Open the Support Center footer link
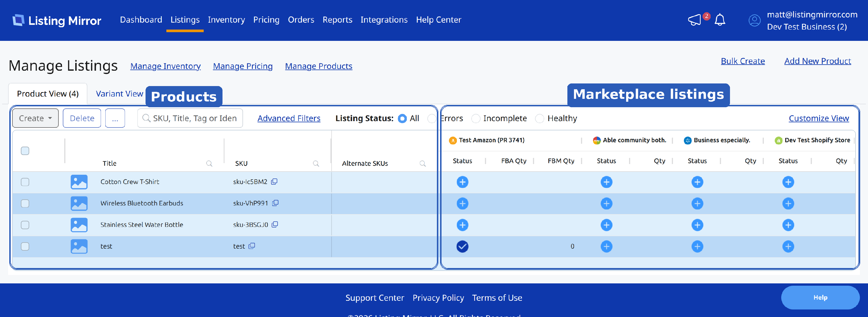 (375, 298)
